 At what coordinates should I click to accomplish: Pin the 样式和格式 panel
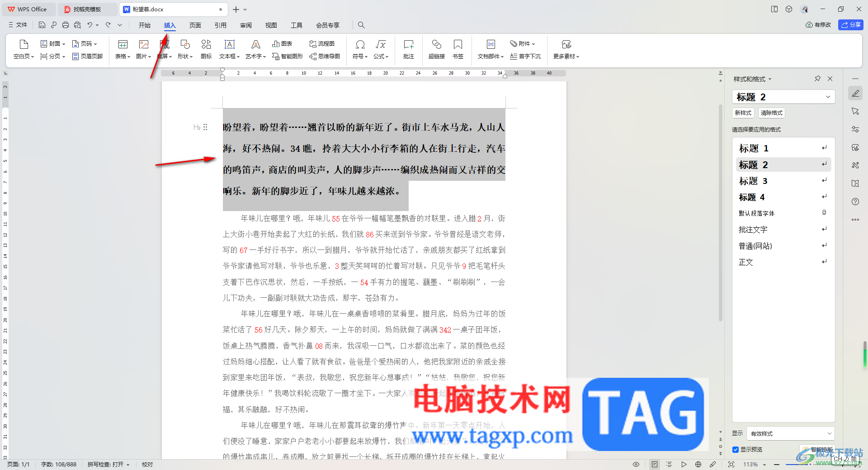[817, 79]
